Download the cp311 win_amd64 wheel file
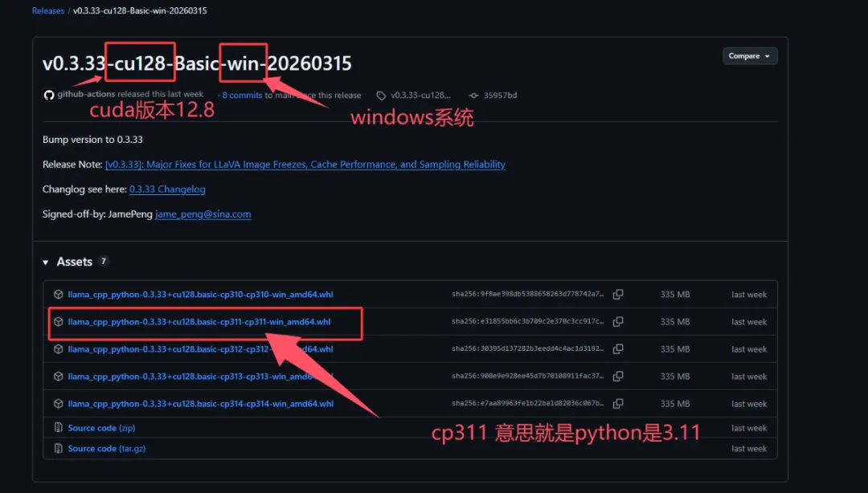 [x=199, y=321]
